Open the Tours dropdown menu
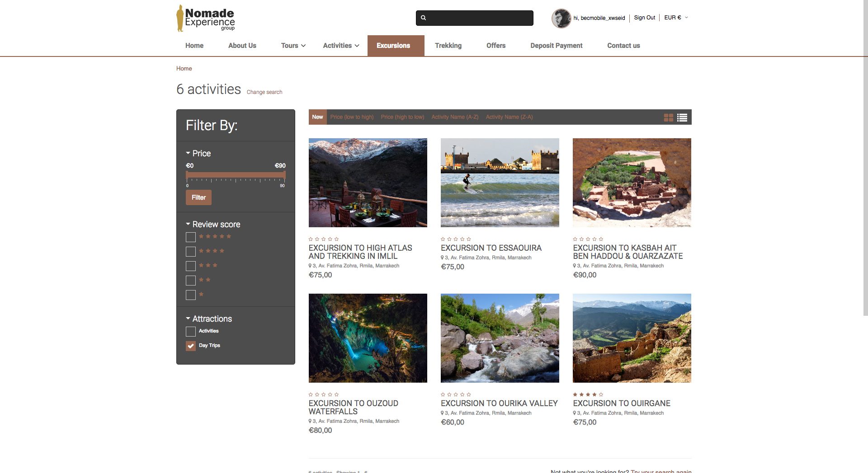The height and width of the screenshot is (473, 868). point(293,46)
